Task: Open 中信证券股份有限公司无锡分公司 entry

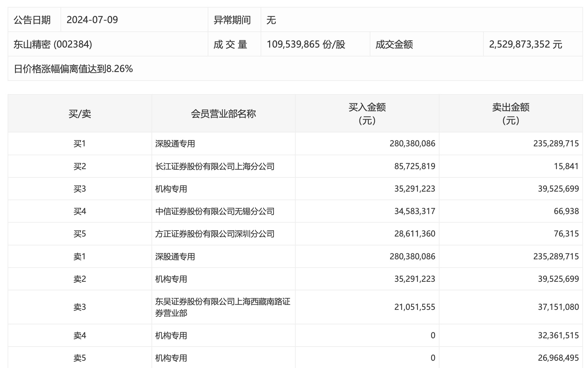Action: click(215, 211)
